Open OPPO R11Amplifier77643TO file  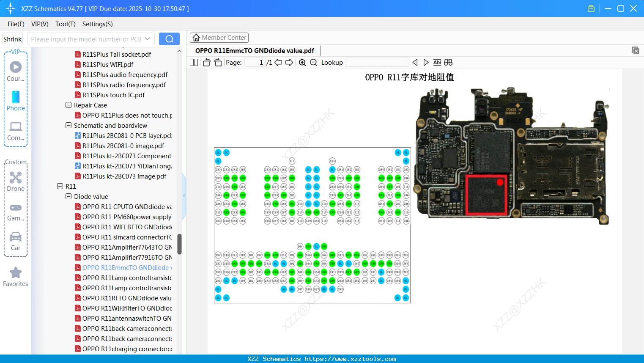123,247
